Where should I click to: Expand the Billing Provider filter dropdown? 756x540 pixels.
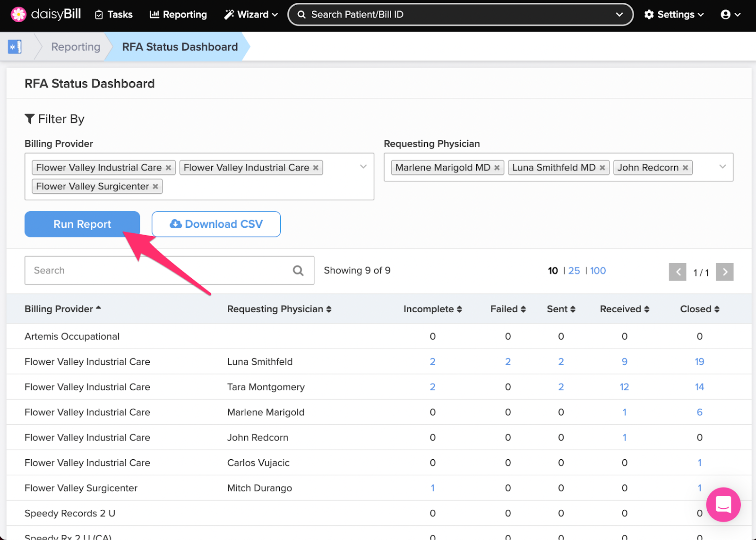click(x=363, y=166)
